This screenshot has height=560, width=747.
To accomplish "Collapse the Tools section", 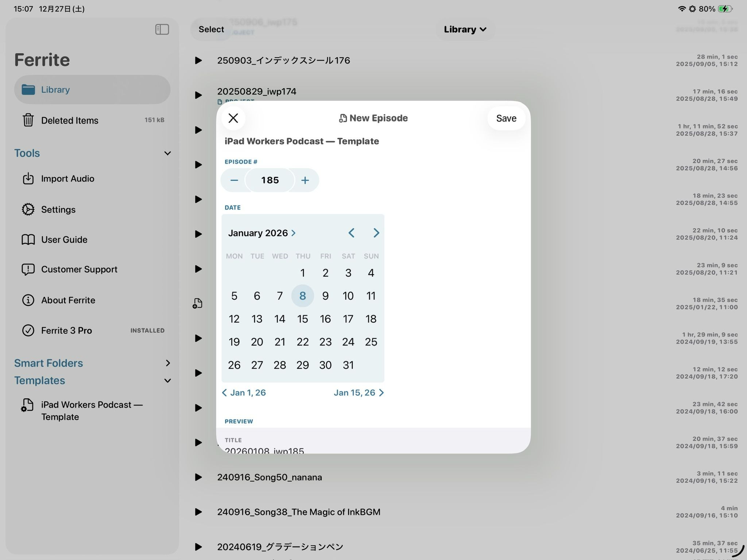I will (167, 153).
